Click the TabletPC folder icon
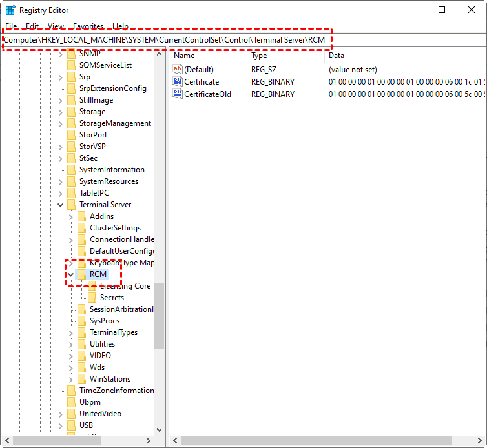Image resolution: width=487 pixels, height=448 pixels. point(72,193)
